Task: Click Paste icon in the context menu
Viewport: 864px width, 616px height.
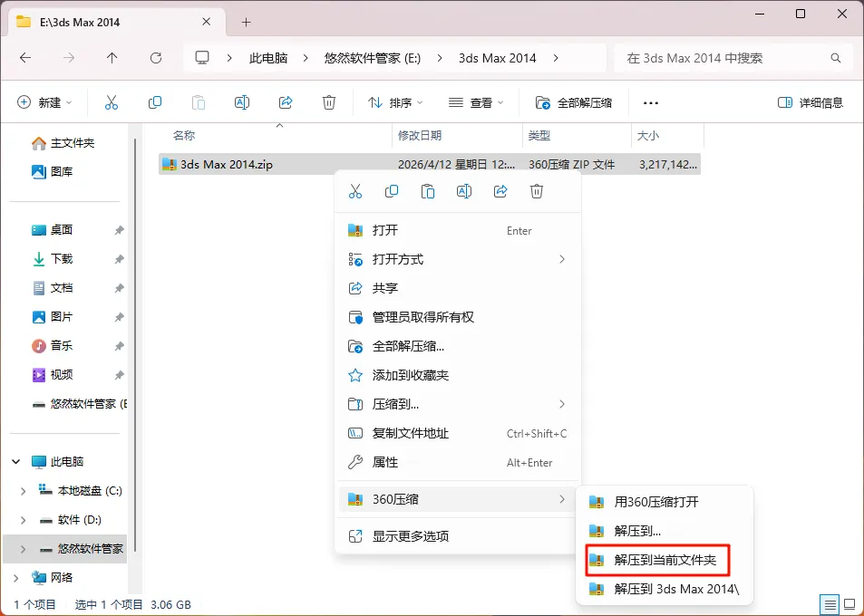Action: [x=428, y=191]
